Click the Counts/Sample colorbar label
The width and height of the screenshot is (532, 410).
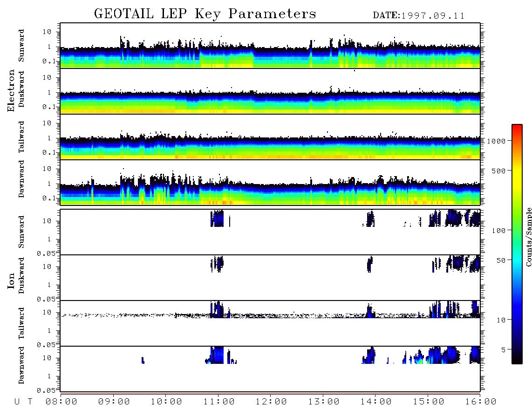[528, 237]
